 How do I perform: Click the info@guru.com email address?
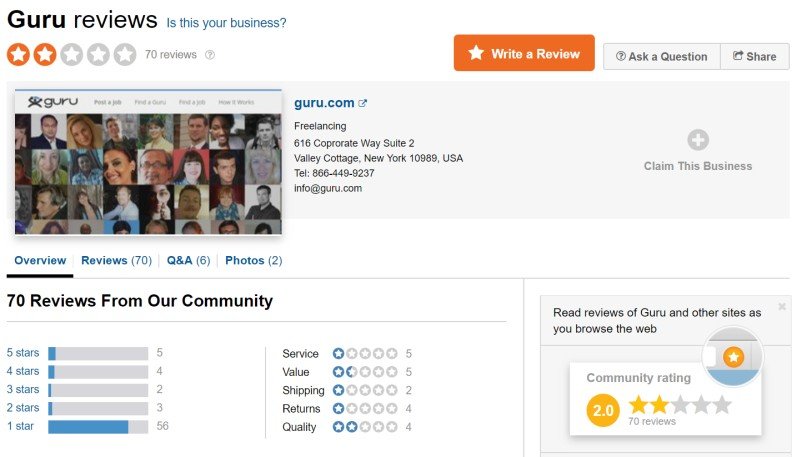(328, 188)
